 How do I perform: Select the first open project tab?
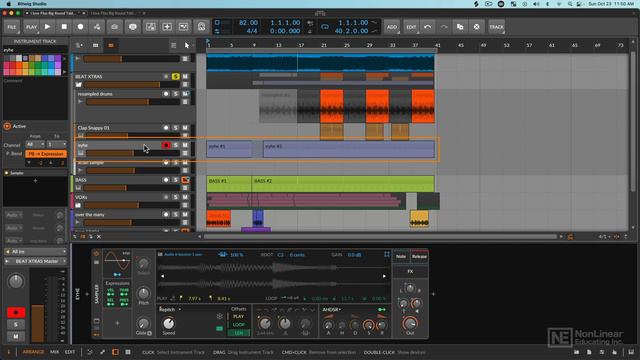pyautogui.click(x=56, y=13)
